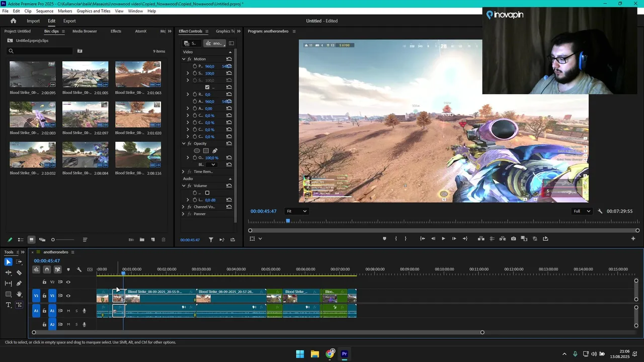Image resolution: width=644 pixels, height=362 pixels.
Task: Select the free draw bezier mask pen
Action: 215,151
